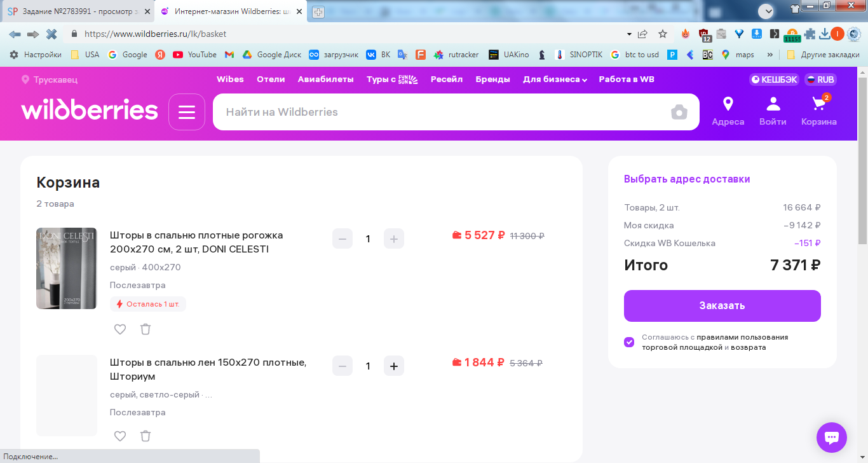Open the Wibes menu item

click(230, 79)
